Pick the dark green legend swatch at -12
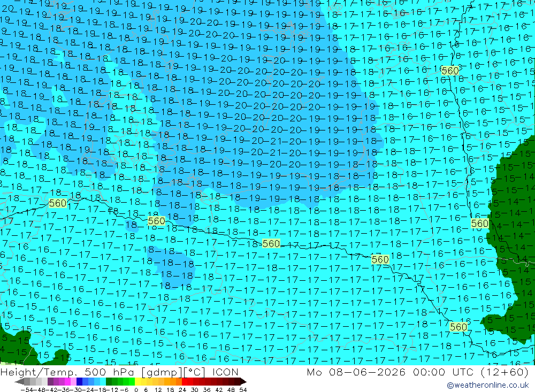Screen dimensions: 535x392 coord(109,381)
